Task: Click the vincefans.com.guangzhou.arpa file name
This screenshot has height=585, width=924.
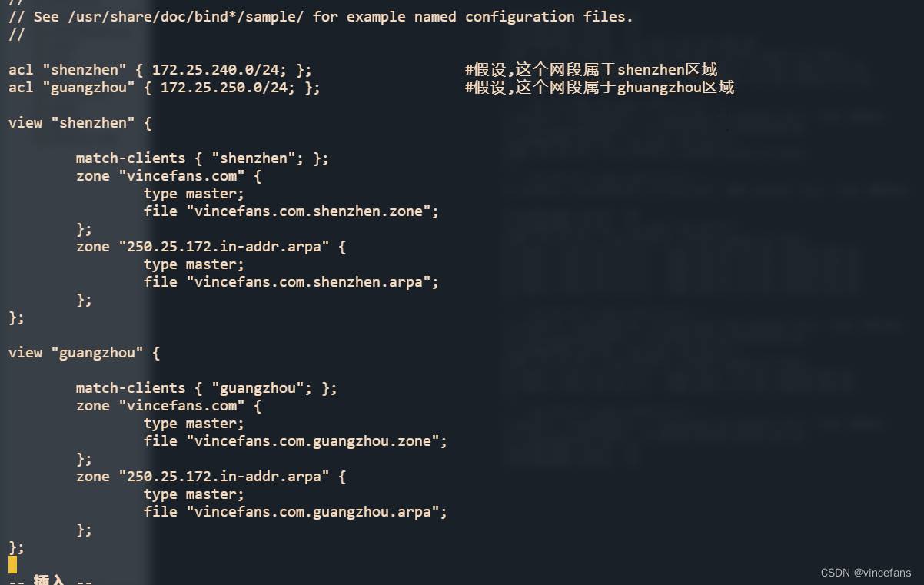Action: tap(317, 512)
